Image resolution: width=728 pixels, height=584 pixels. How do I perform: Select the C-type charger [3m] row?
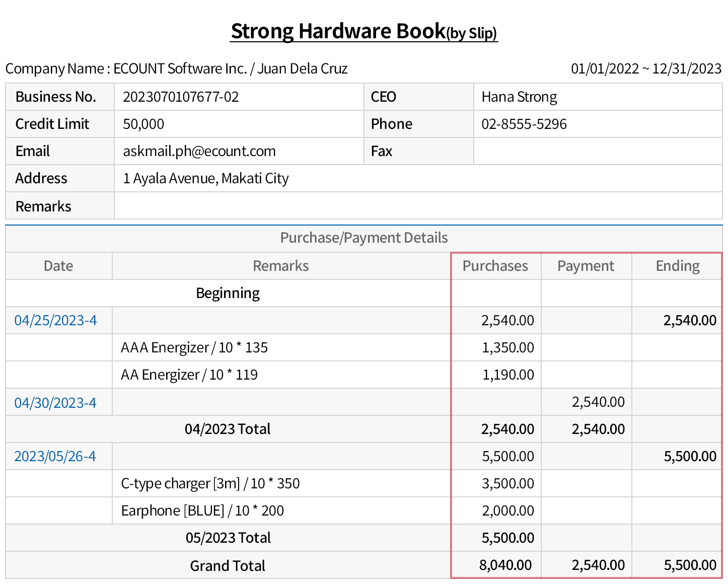point(210,484)
